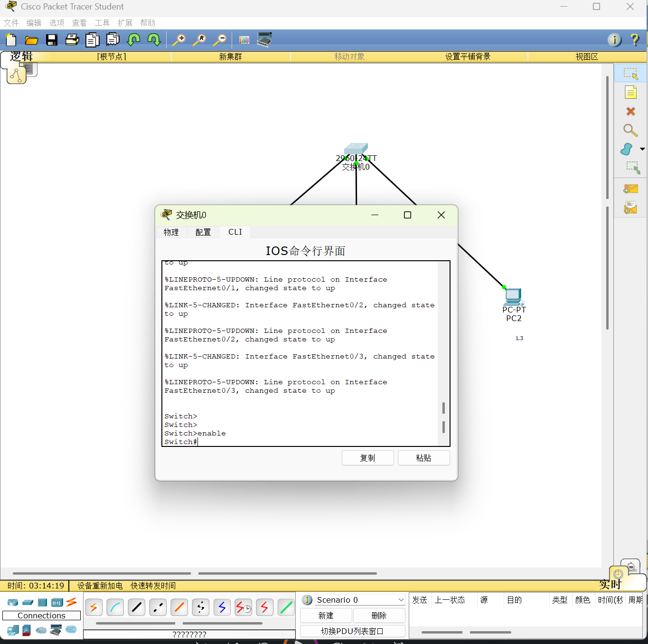The image size is (648, 644).
Task: Click the Copy toolbar icon
Action: point(93,40)
